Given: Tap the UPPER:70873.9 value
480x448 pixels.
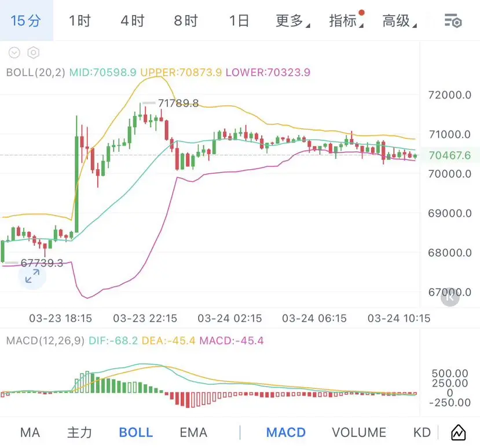Looking at the screenshot, I should pos(181,72).
